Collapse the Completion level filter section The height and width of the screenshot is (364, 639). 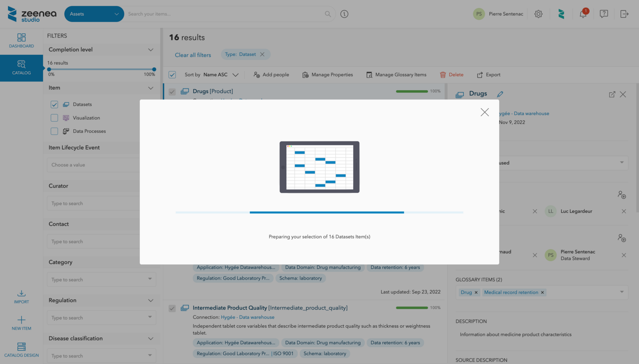150,50
